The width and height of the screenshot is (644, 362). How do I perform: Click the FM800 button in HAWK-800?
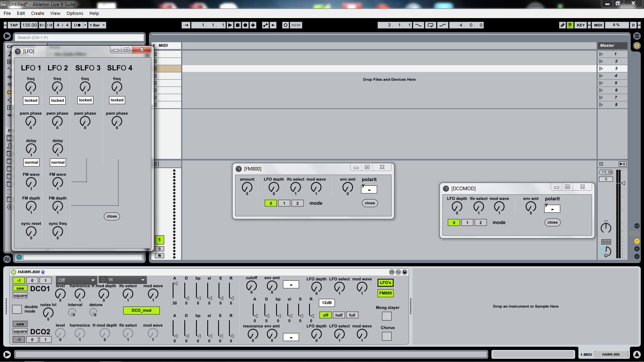pos(386,293)
